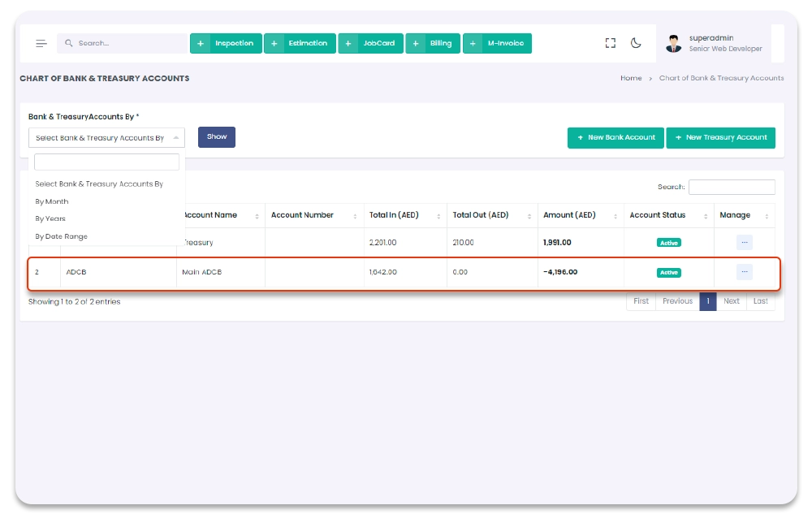This screenshot has width=812, height=514.
Task: Click the superadmin profile avatar
Action: (x=673, y=44)
